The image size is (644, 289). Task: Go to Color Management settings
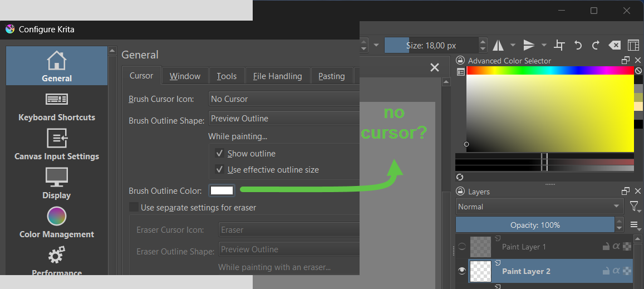(x=56, y=223)
